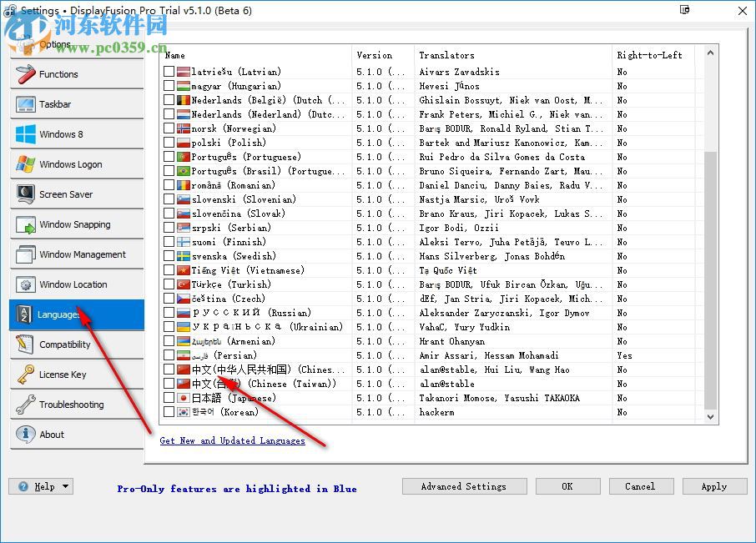Click the Turkish flag icon
Viewport: 756px width, 543px height.
[184, 284]
